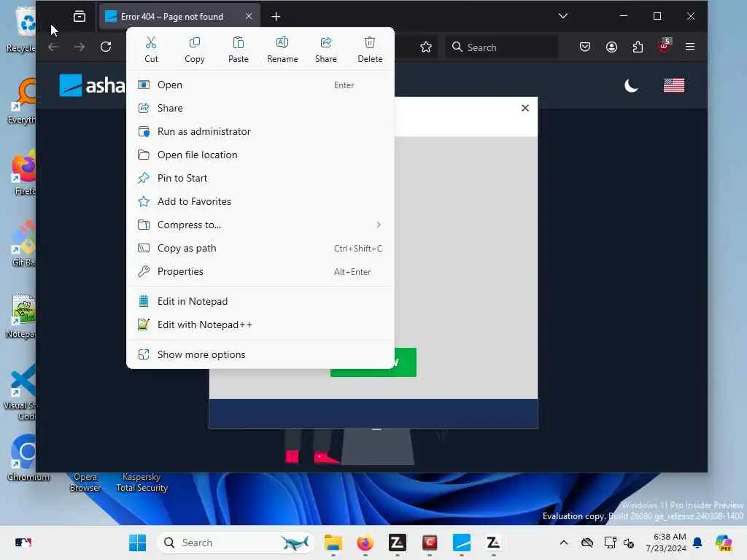Open the list all tabs dropdown

tap(563, 16)
